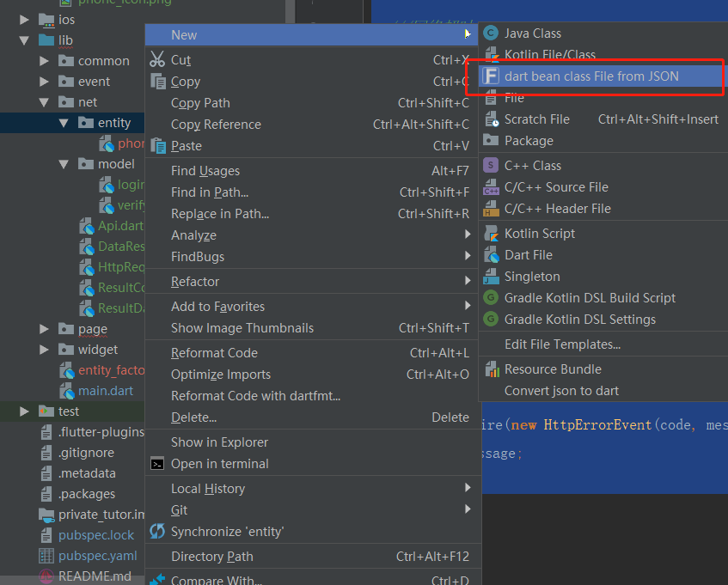Open the Refactor submenu
728x585 pixels.
(x=311, y=282)
